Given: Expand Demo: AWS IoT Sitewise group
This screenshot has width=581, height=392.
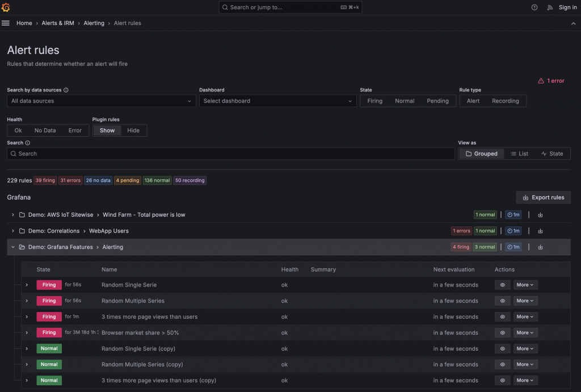Looking at the screenshot, I should [13, 215].
